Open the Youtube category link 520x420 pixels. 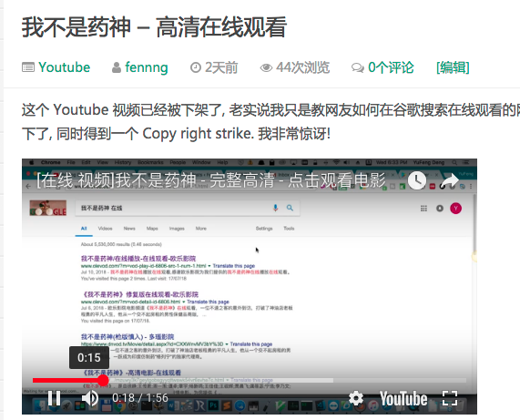(64, 67)
